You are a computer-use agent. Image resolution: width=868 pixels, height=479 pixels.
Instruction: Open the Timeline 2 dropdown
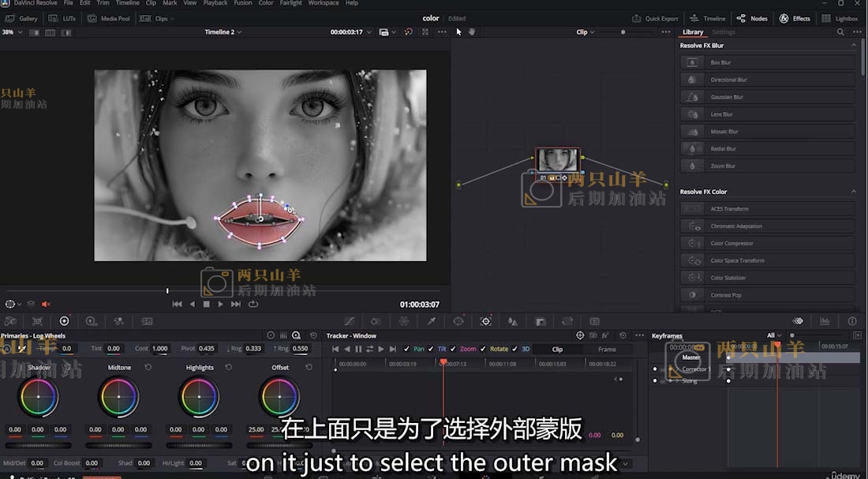click(x=223, y=32)
